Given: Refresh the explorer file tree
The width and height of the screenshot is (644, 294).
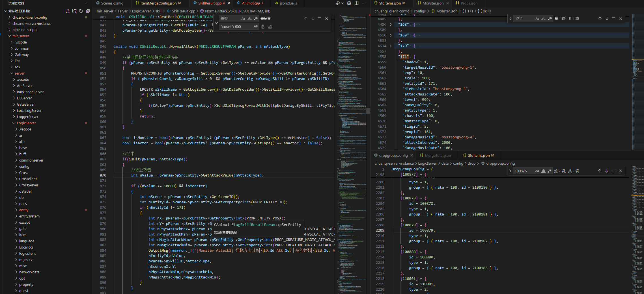Looking at the screenshot, I should click(x=81, y=11).
